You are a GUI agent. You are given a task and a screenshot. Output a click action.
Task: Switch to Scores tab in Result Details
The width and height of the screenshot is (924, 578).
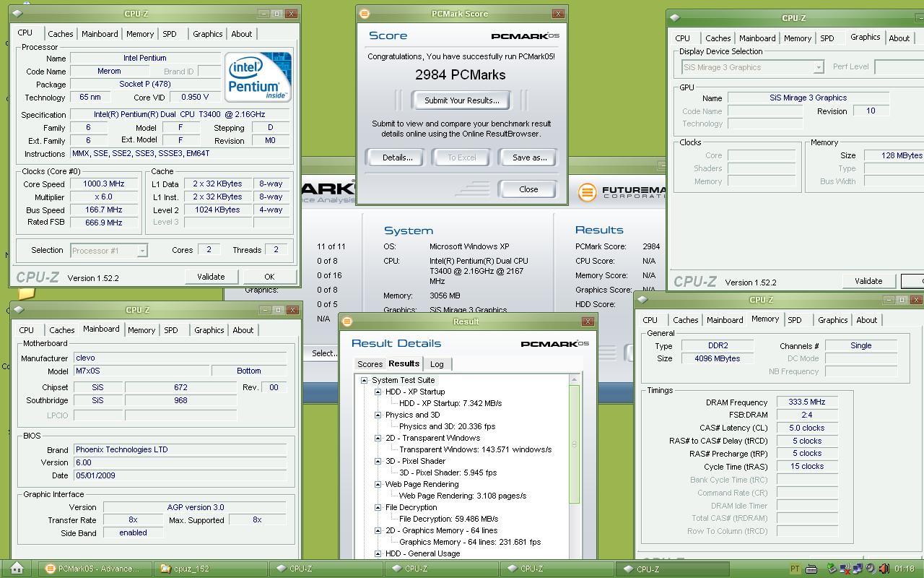pyautogui.click(x=370, y=364)
